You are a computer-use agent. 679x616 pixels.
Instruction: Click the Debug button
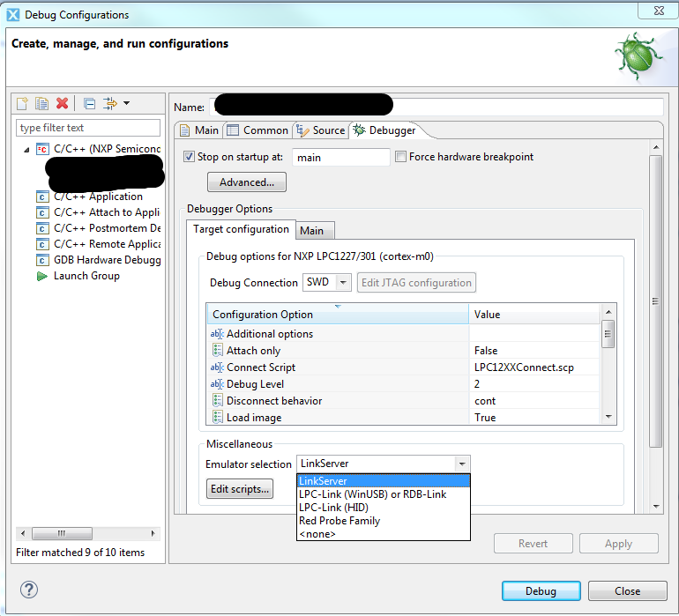pos(541,591)
